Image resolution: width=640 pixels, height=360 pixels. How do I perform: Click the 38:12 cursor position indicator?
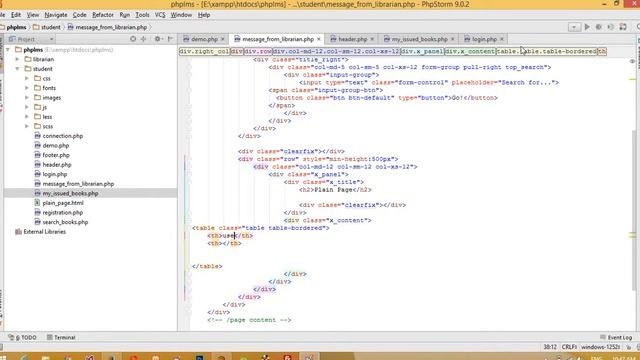tap(550, 347)
